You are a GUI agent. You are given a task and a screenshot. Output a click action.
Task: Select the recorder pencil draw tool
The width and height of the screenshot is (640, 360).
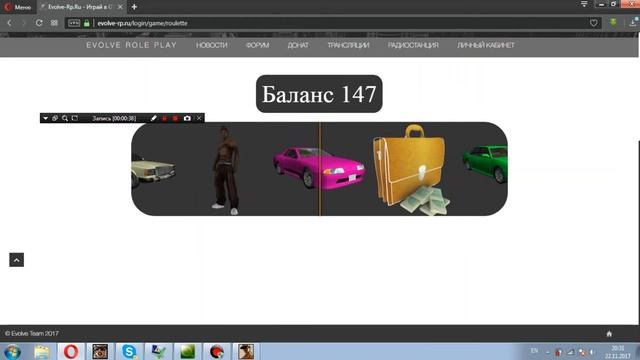(153, 118)
